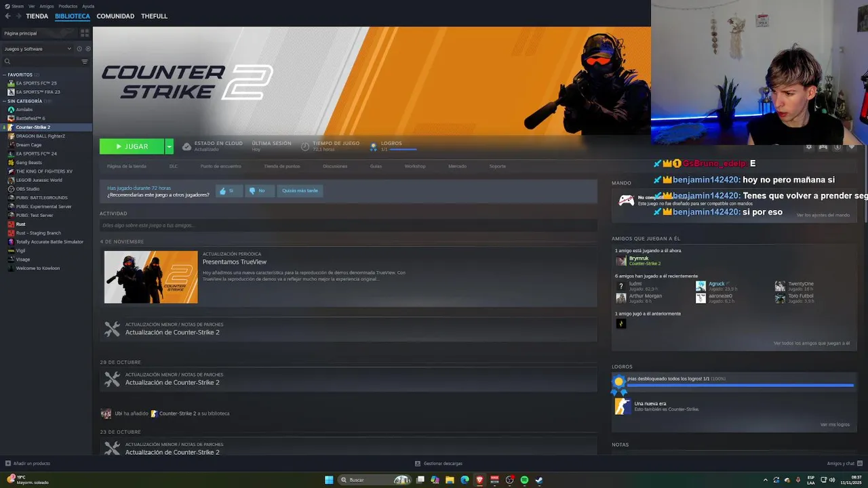The width and height of the screenshot is (868, 488).
Task: Select Aimlabs in the library list
Action: 24,109
